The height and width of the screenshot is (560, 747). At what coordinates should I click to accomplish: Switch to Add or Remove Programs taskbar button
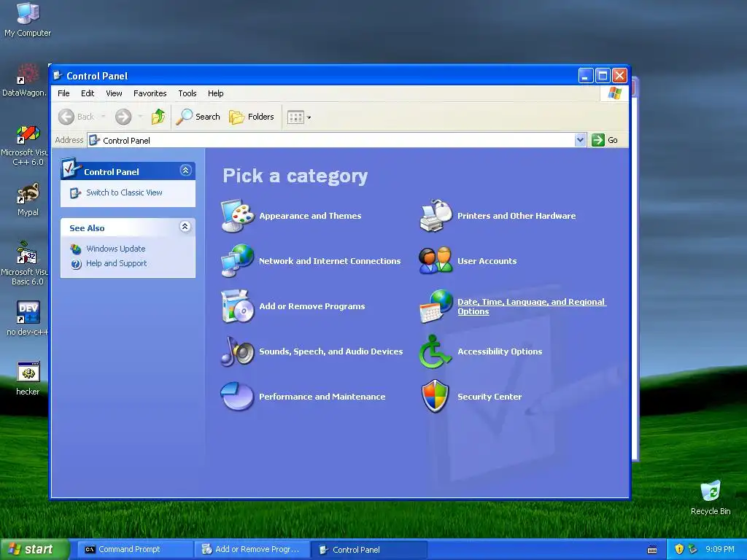pyautogui.click(x=252, y=550)
